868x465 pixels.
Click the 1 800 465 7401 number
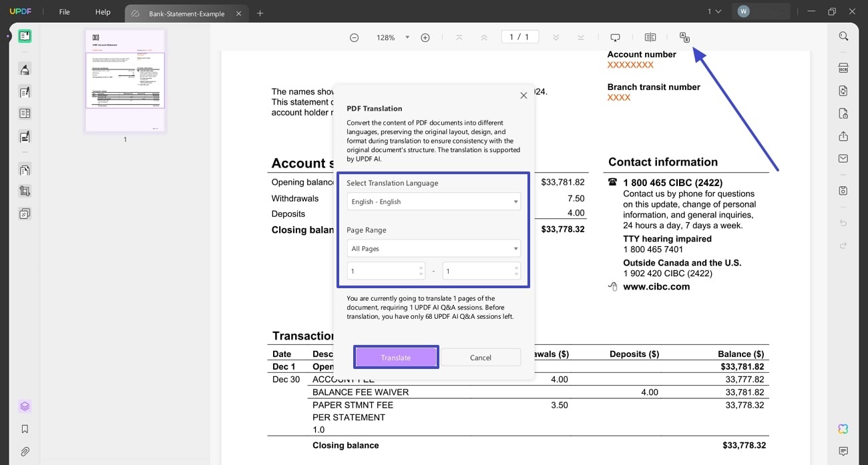[653, 250]
